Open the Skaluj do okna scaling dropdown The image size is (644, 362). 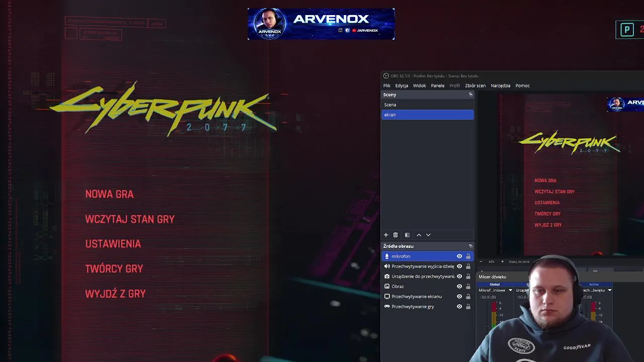(519, 261)
